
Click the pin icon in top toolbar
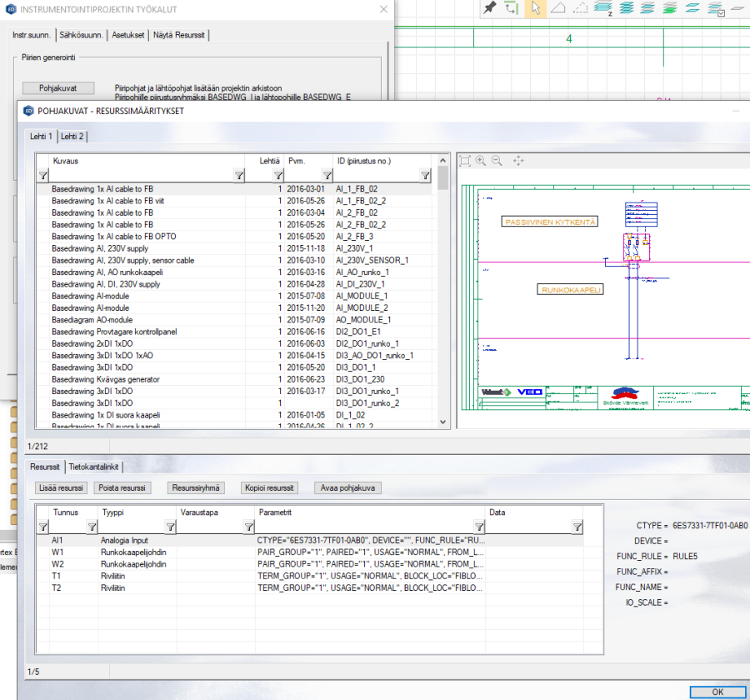(x=490, y=8)
